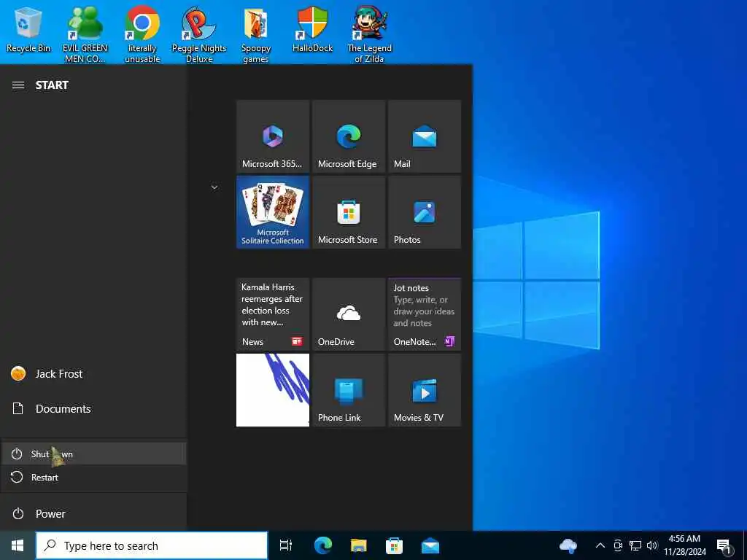Viewport: 747px width, 560px height.
Task: Open The Legend of Zilda shortcut
Action: pos(369,35)
